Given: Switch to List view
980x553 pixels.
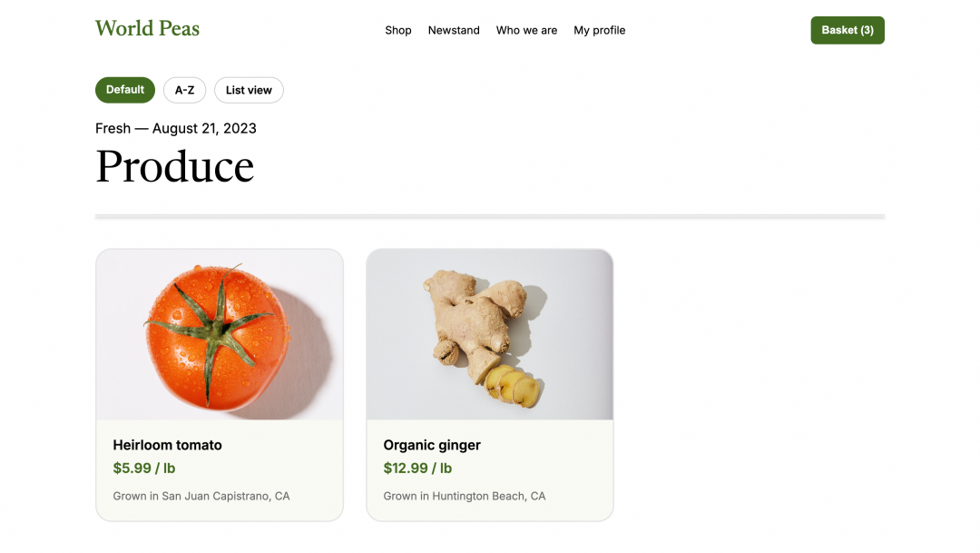Looking at the screenshot, I should coord(249,90).
